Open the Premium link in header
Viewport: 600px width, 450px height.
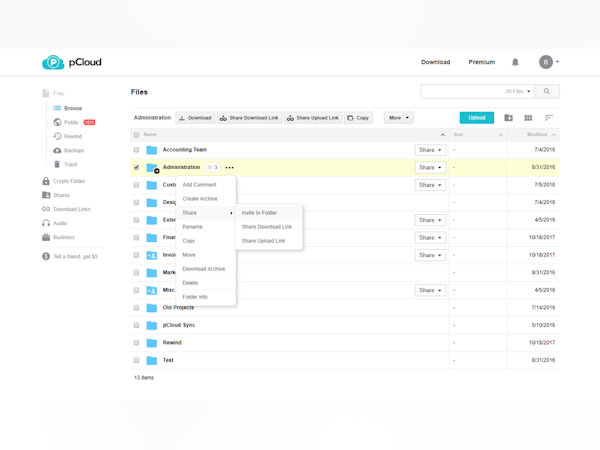(481, 62)
